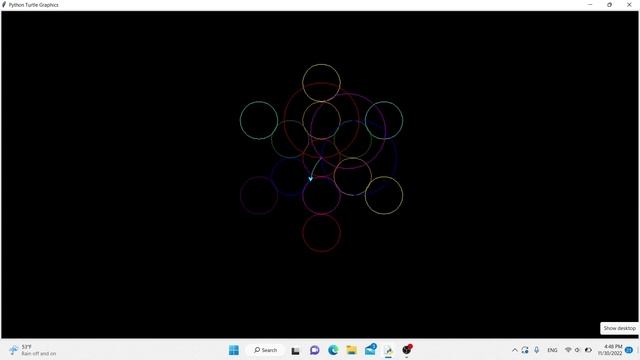Open the dark round app with red badge
The height and width of the screenshot is (360, 640).
[407, 349]
